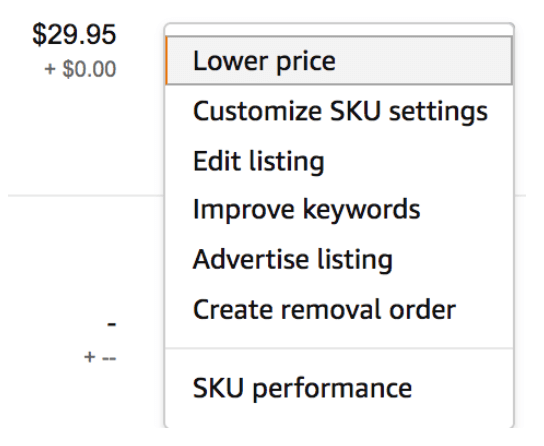This screenshot has width=544, height=446.
Task: Click the word 'keywords' in Improve keywords
Action: click(x=361, y=209)
